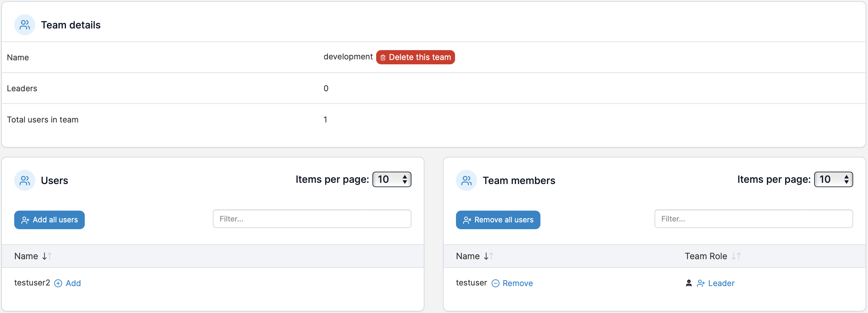Click the minus-circle icon beside testuser
This screenshot has width=868, height=313.
pyautogui.click(x=495, y=283)
